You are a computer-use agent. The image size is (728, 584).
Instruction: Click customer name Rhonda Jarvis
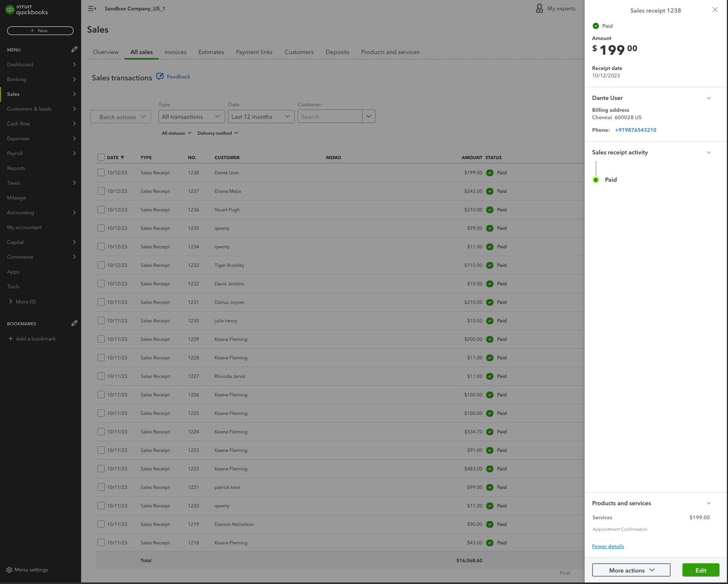coord(230,376)
